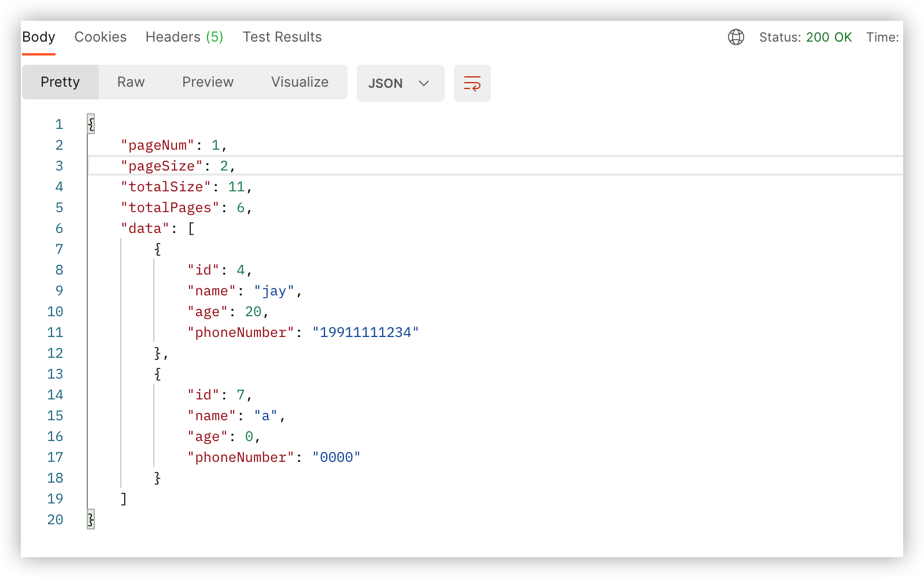
Task: Click the phoneNumber value "19911111234"
Action: [x=365, y=332]
